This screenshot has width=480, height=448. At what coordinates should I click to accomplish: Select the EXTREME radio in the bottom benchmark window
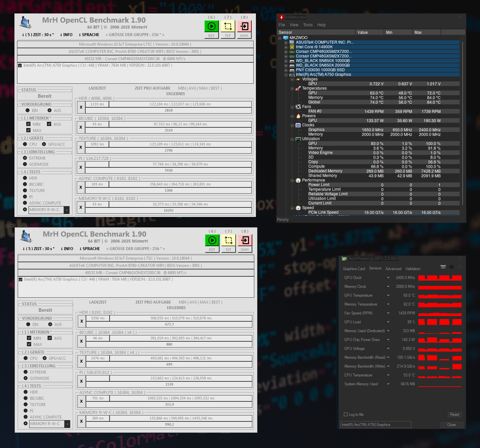26,372
